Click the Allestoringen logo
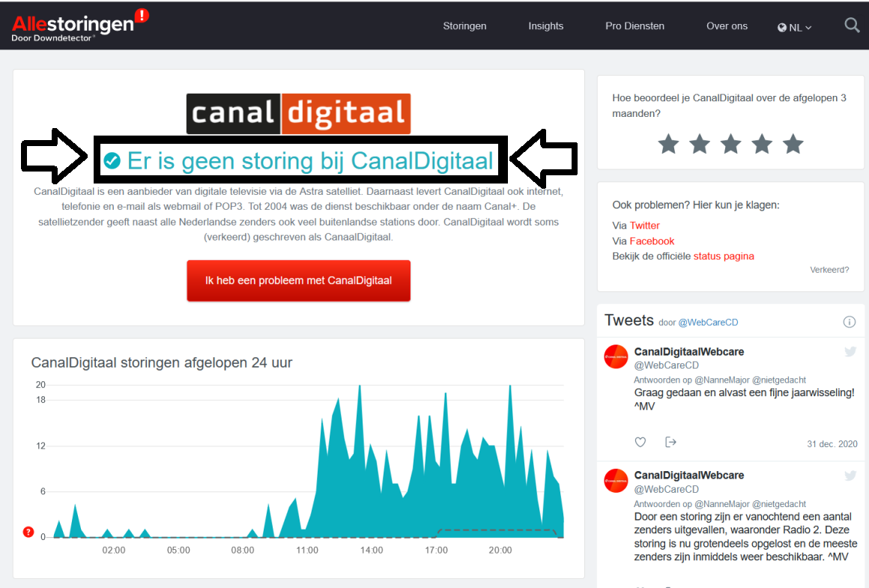This screenshot has width=869, height=588. pyautogui.click(x=80, y=25)
